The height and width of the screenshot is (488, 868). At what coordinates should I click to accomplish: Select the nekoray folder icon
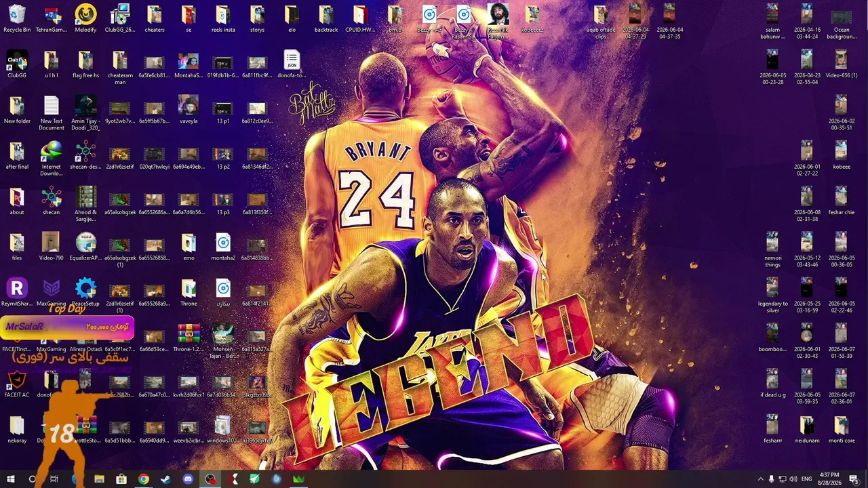coord(17,428)
